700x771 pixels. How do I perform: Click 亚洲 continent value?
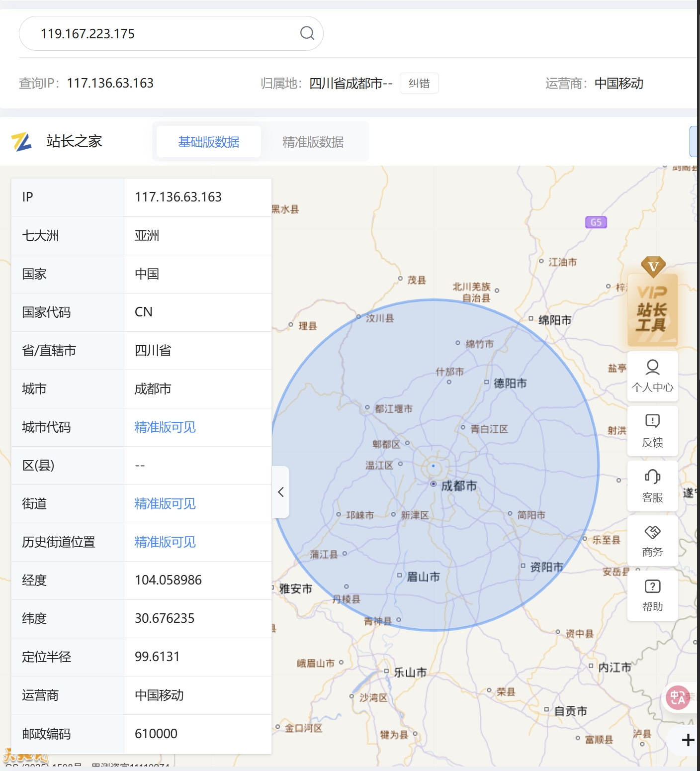pos(147,236)
